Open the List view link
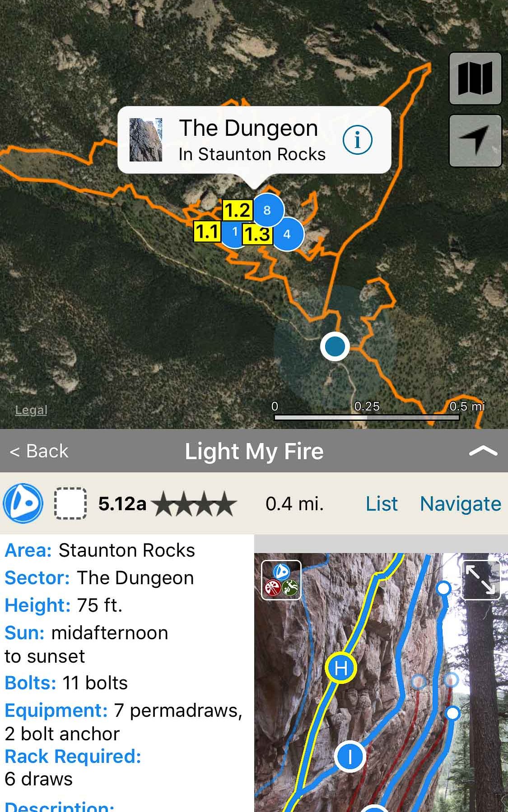 point(382,504)
